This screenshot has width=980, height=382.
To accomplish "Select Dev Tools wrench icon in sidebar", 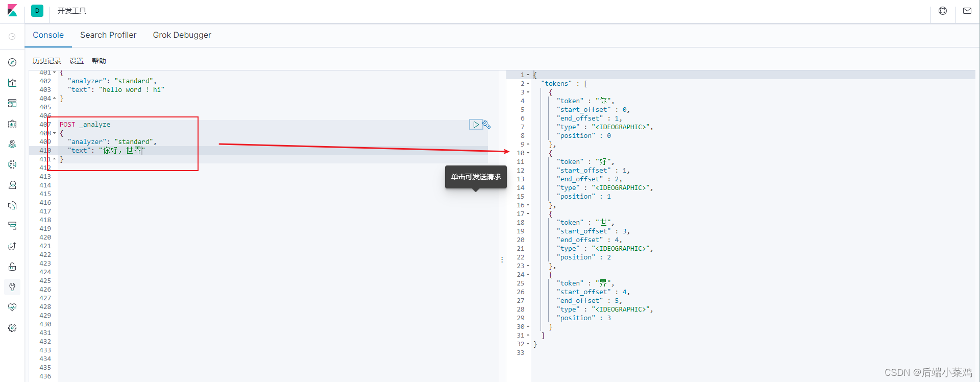I will click(12, 287).
